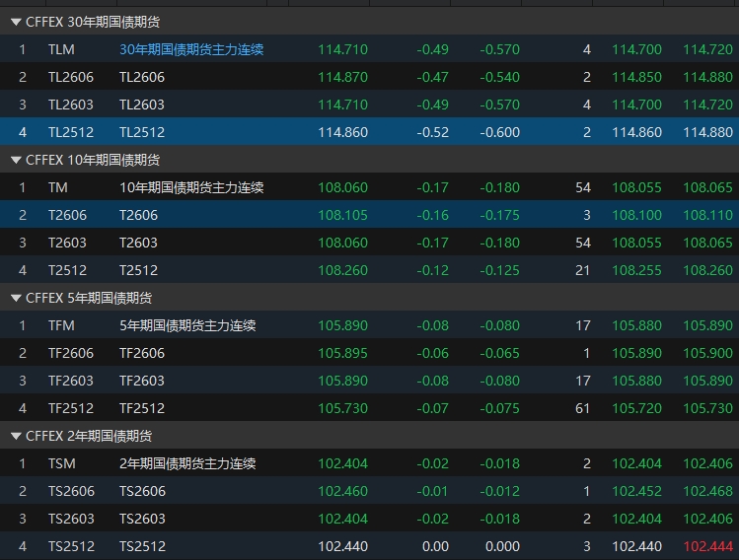Click TF2512 change value -0.07

433,408
